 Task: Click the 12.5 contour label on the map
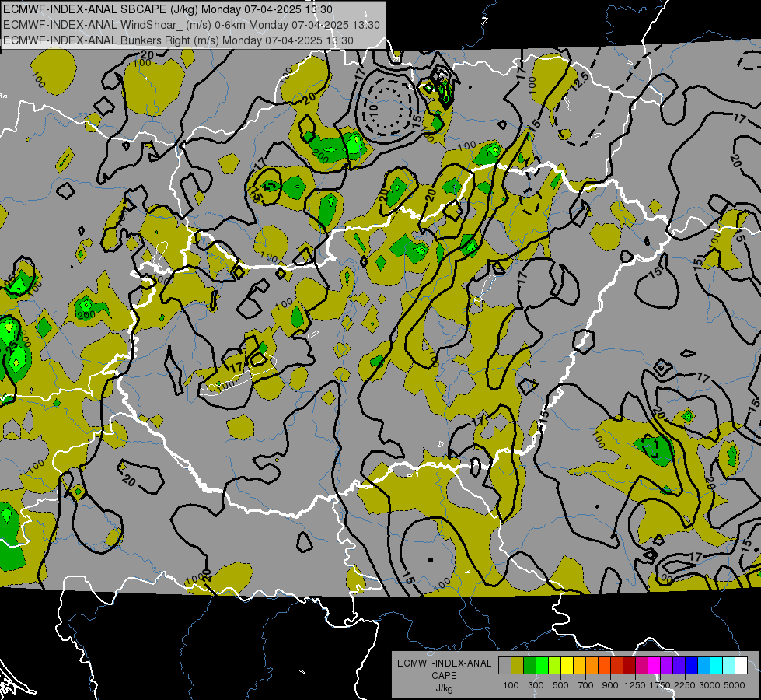[x=579, y=82]
